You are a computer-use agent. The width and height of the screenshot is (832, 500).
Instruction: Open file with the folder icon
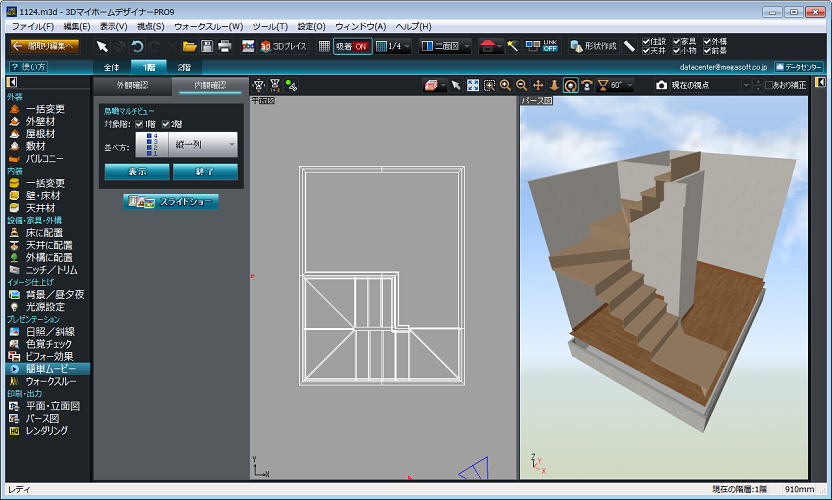[x=189, y=46]
